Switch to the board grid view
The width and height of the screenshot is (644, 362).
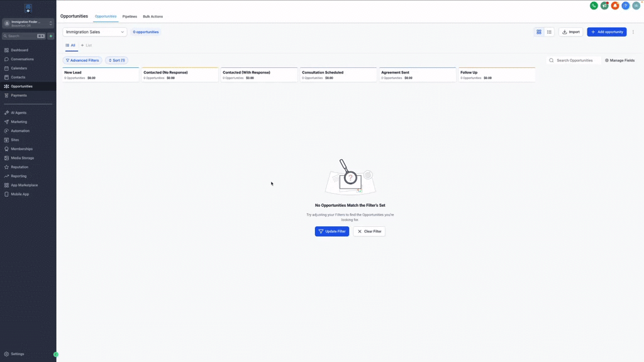click(x=539, y=32)
